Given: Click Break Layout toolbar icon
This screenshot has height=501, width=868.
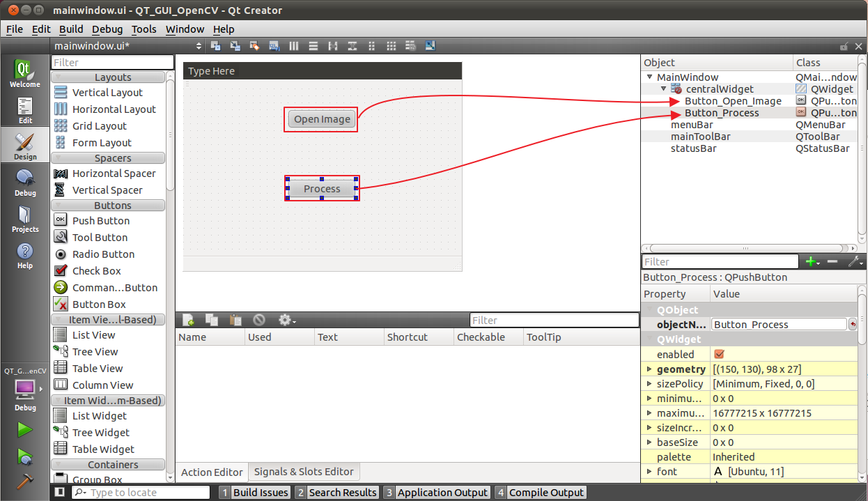Looking at the screenshot, I should (411, 46).
